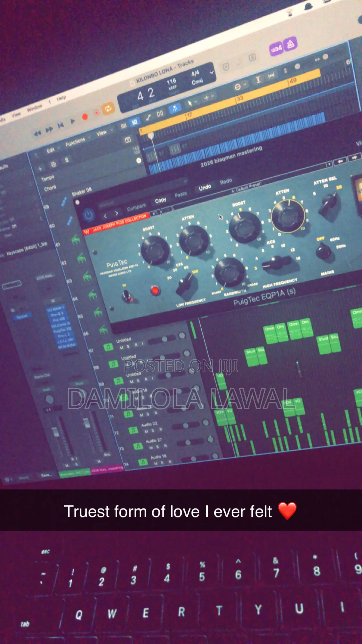Click the piano instrument icon of track 64
This screenshot has width=362, height=644.
pyautogui.click(x=93, y=295)
